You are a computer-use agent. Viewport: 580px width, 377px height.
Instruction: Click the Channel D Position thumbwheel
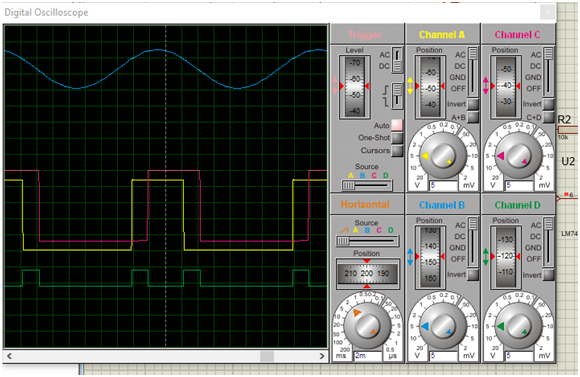pyautogui.click(x=506, y=257)
